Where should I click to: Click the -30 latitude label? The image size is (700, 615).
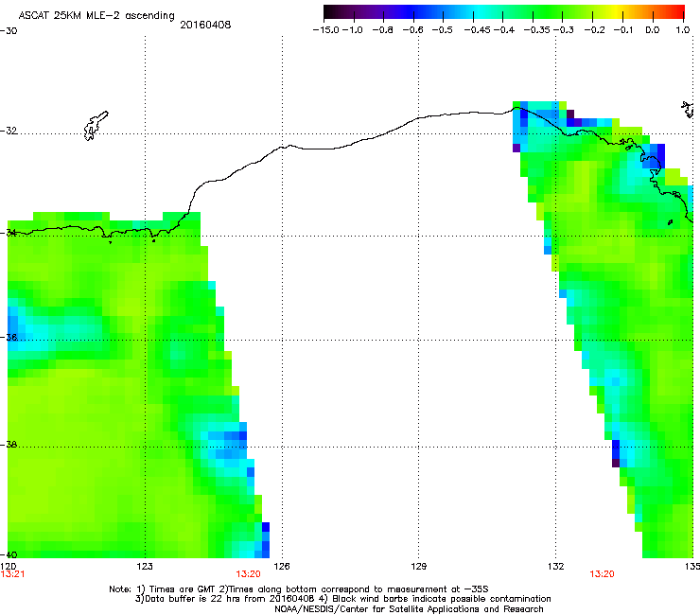pyautogui.click(x=9, y=31)
